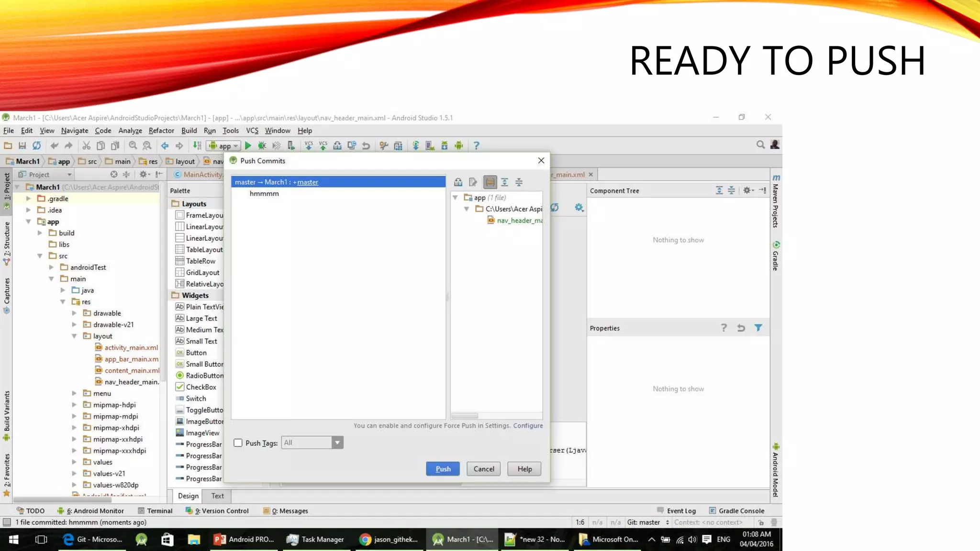The image size is (980, 551).
Task: Click the Windows Start button
Action: (x=13, y=540)
